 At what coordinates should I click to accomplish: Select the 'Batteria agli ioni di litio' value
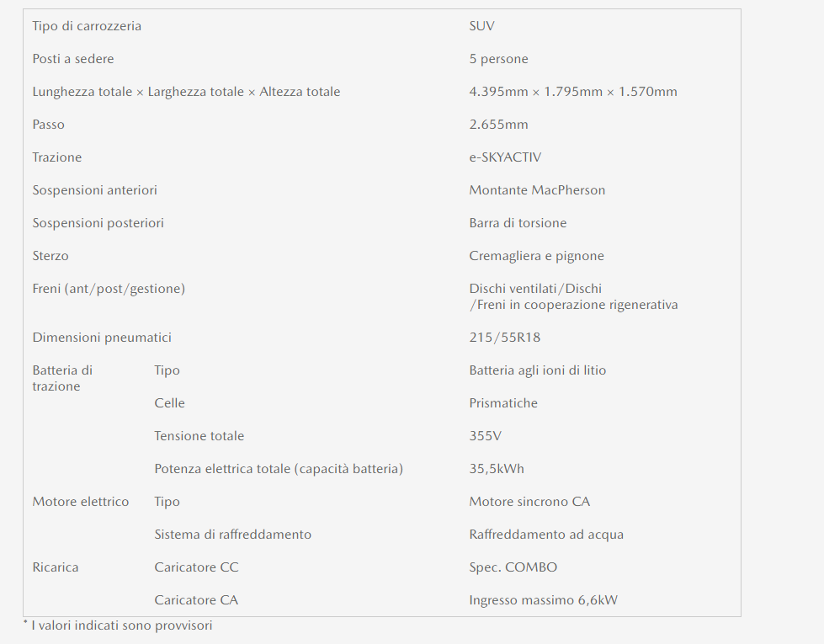click(537, 370)
